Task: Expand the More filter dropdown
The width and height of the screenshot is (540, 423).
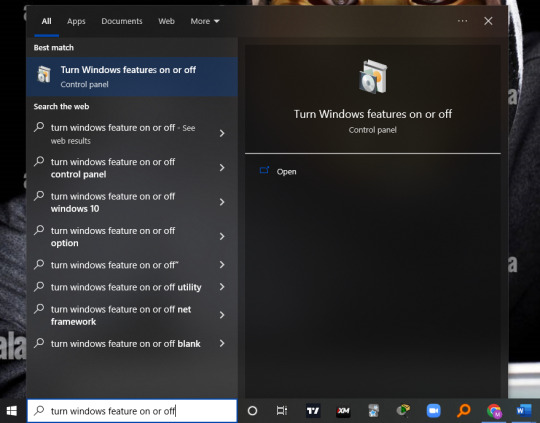Action: (x=205, y=21)
